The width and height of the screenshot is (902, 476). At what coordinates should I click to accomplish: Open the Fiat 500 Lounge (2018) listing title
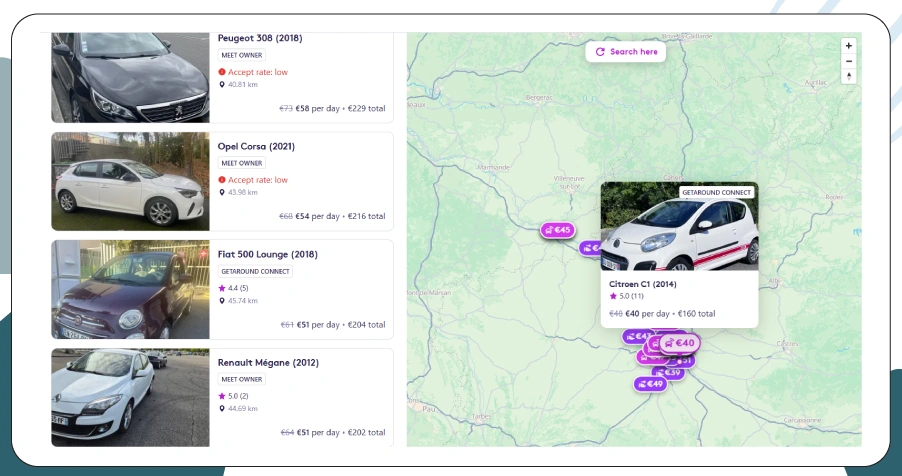(x=267, y=254)
